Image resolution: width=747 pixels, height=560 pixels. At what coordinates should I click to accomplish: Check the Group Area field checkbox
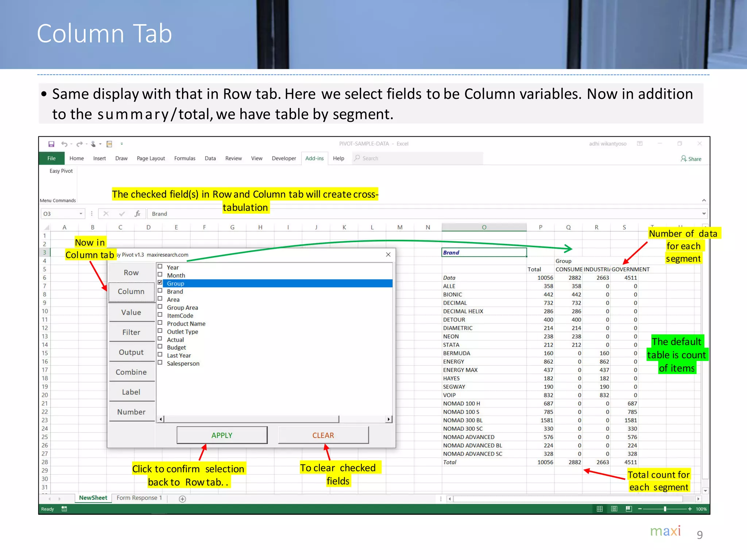pos(160,307)
